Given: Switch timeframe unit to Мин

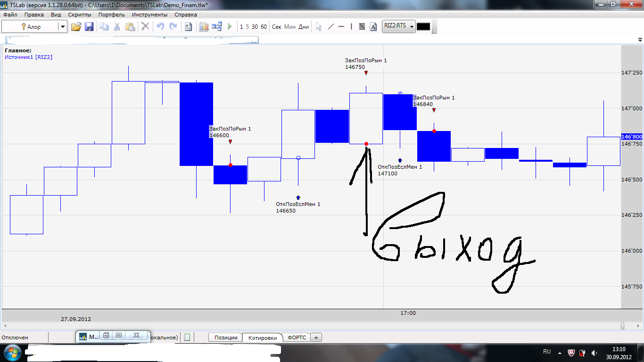Looking at the screenshot, I should point(290,27).
